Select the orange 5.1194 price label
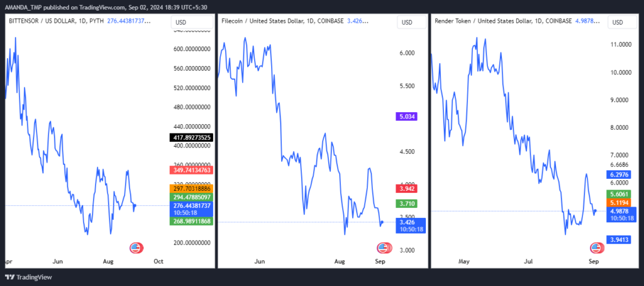The image size is (644, 286). point(619,202)
